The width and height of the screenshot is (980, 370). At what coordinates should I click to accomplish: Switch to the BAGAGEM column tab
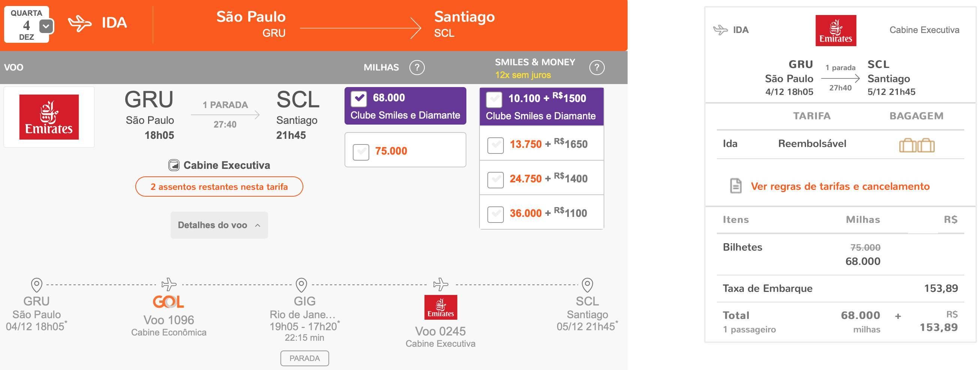[916, 116]
